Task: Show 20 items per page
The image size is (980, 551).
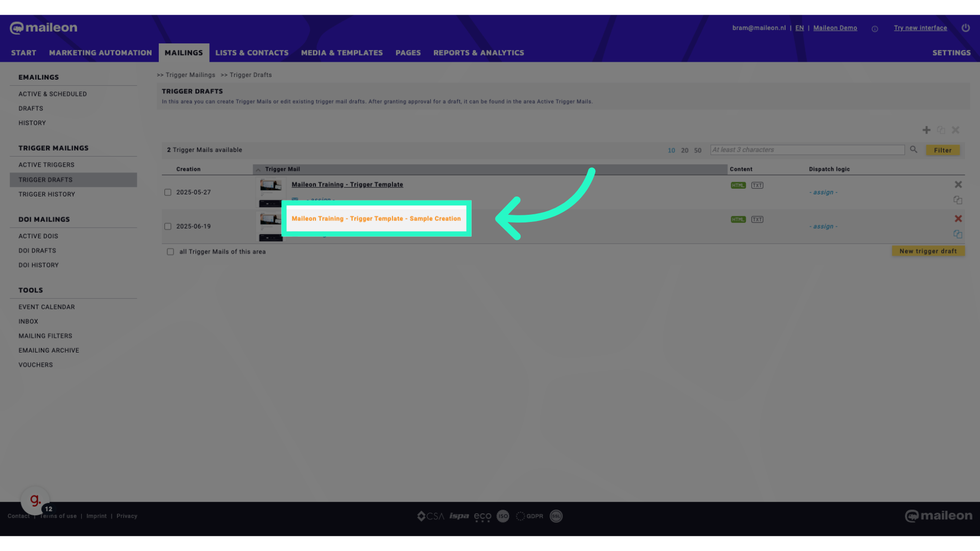Action: pos(684,151)
